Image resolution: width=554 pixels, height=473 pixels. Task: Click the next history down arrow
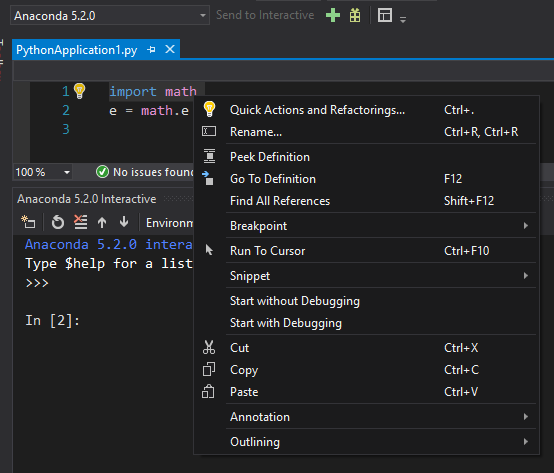tap(124, 221)
